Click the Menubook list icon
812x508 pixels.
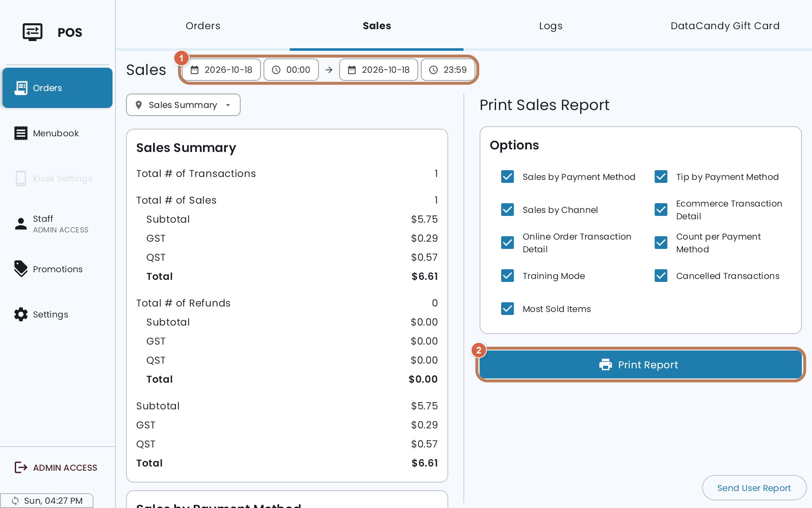21,133
